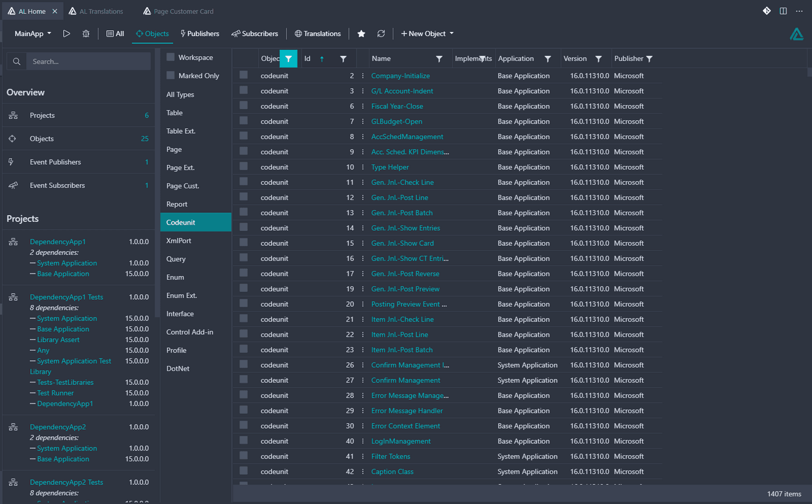
Task: Check the row checkbox for codeunit 2
Action: point(244,75)
